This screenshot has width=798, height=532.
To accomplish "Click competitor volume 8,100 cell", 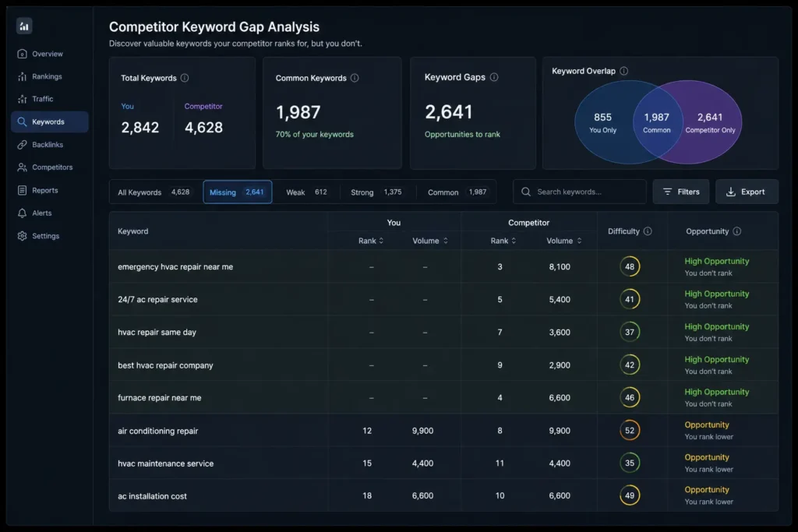I will 560,267.
